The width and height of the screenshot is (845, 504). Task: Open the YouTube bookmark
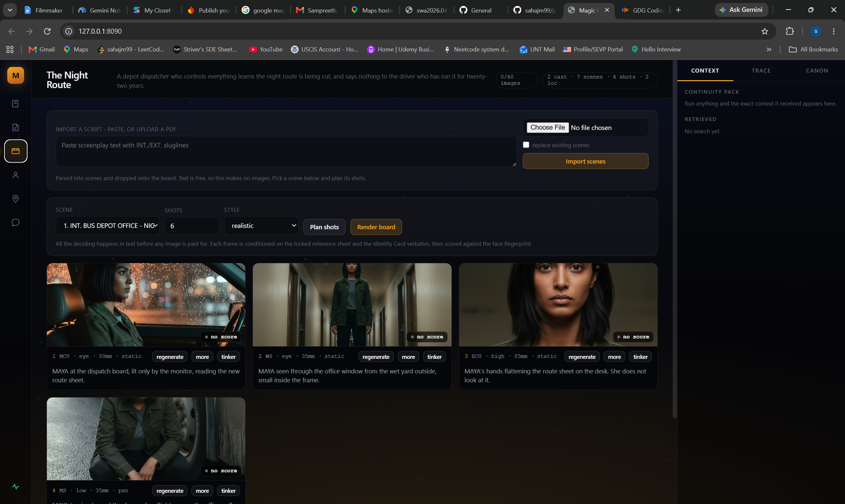click(x=266, y=49)
